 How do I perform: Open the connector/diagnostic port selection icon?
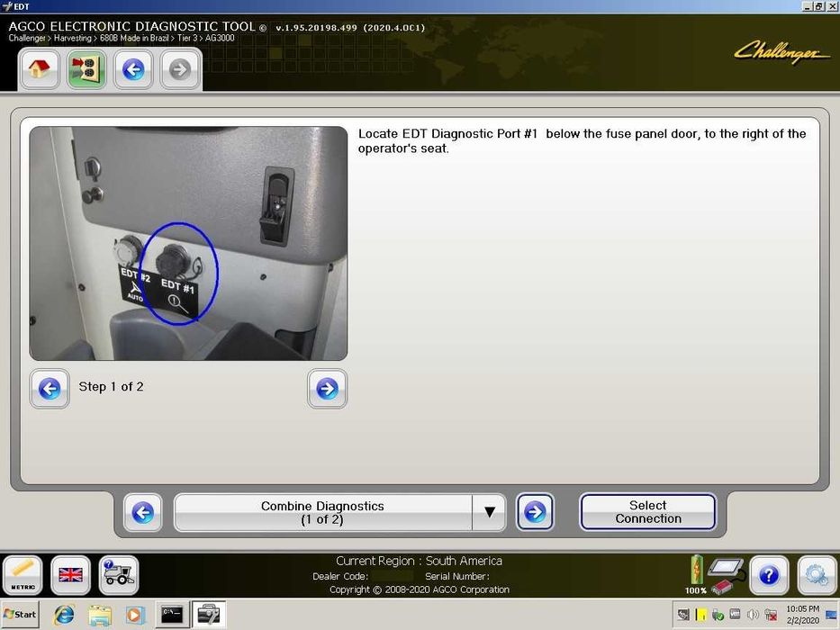point(86,69)
